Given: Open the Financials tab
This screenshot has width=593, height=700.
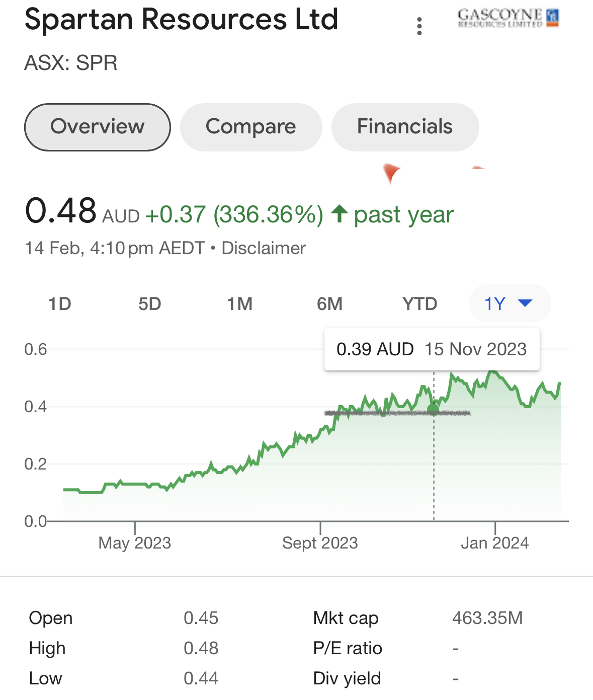Looking at the screenshot, I should (405, 127).
